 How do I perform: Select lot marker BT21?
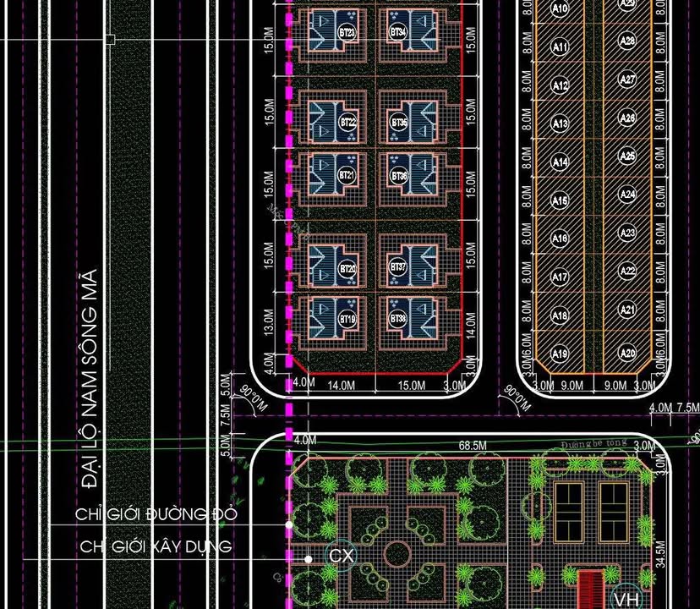347,173
